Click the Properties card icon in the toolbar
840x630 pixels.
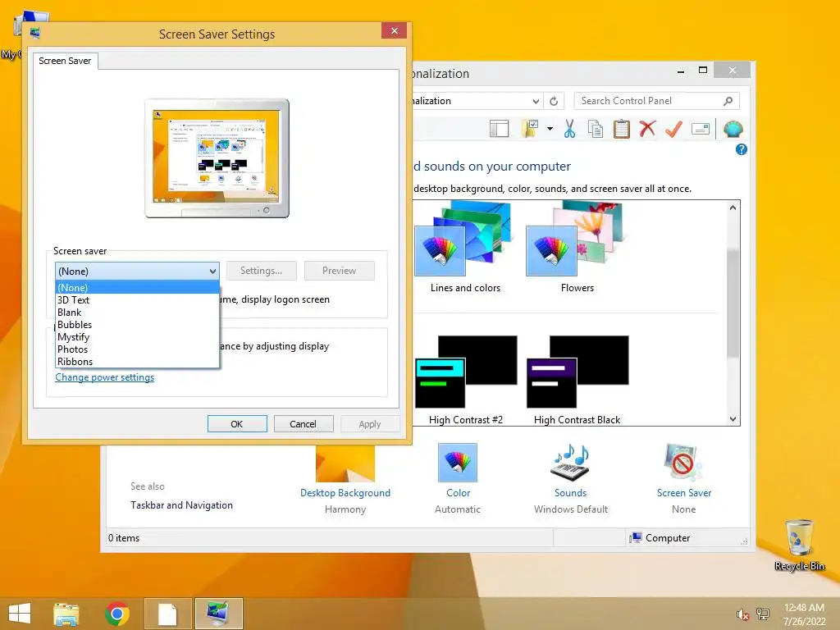click(701, 129)
